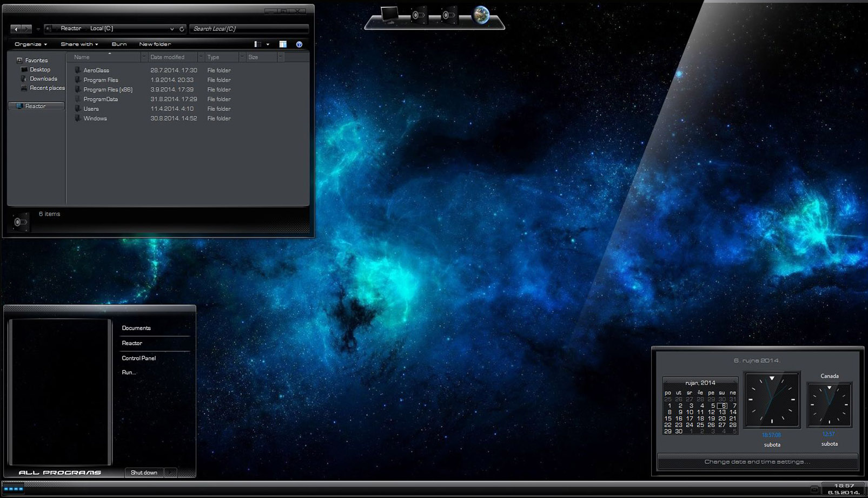Open the monitor icon in top dock
The image size is (868, 498).
[x=389, y=15]
